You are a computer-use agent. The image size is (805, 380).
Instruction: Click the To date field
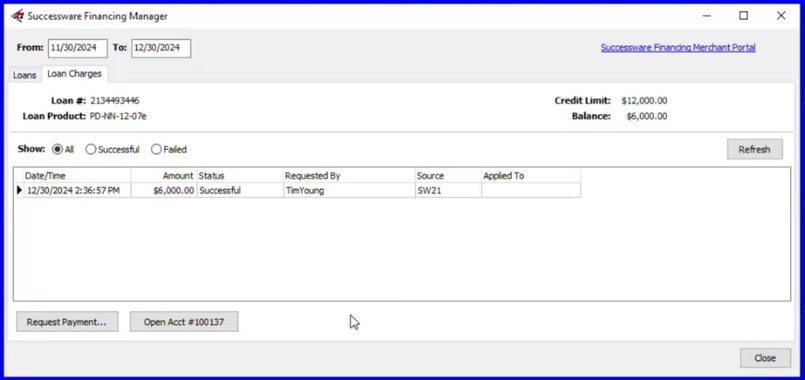(161, 48)
